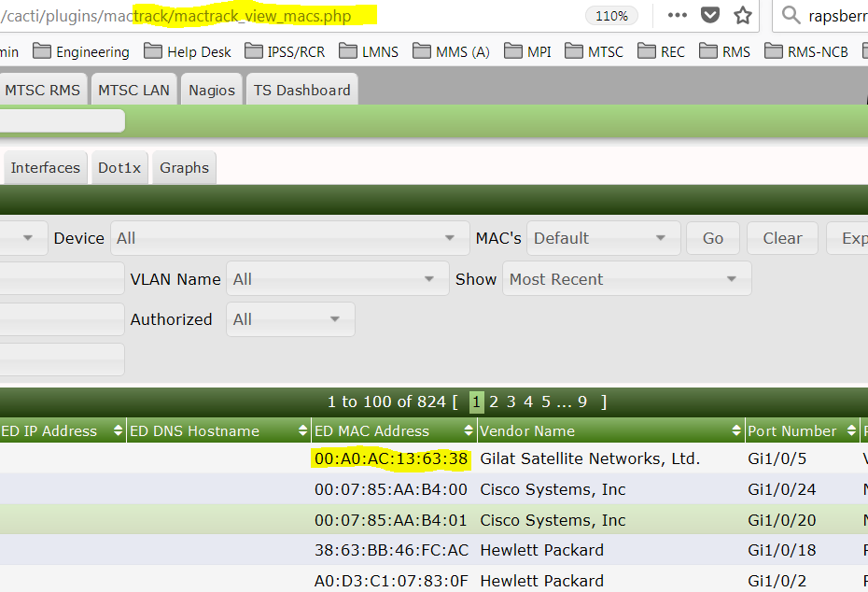Click the search magnifier icon
The height and width of the screenshot is (592, 868).
tap(790, 15)
